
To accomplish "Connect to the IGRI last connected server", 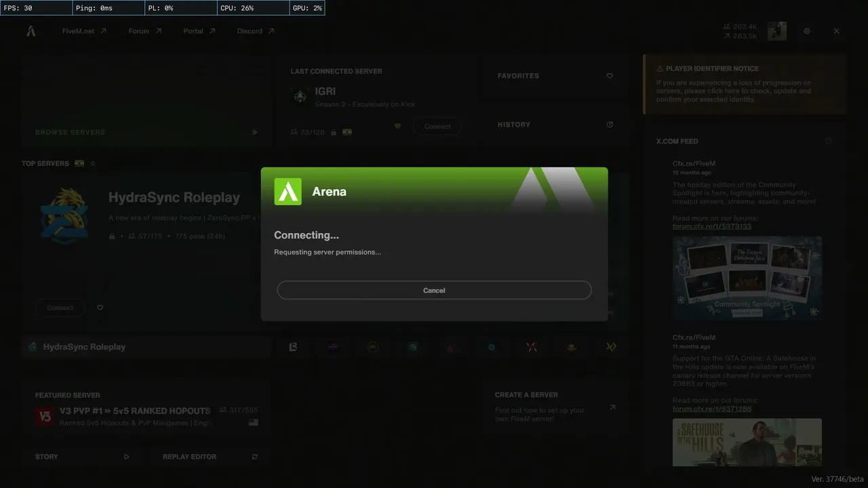I will (x=437, y=127).
